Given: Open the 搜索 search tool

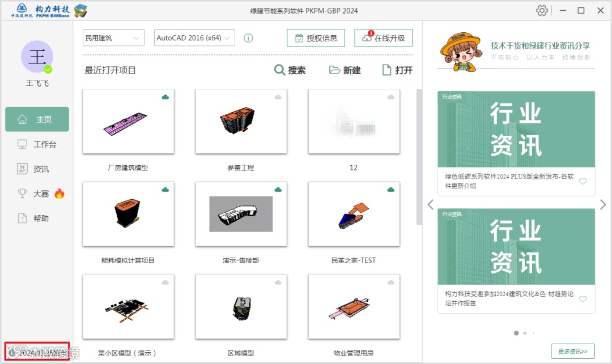Looking at the screenshot, I should coord(290,70).
